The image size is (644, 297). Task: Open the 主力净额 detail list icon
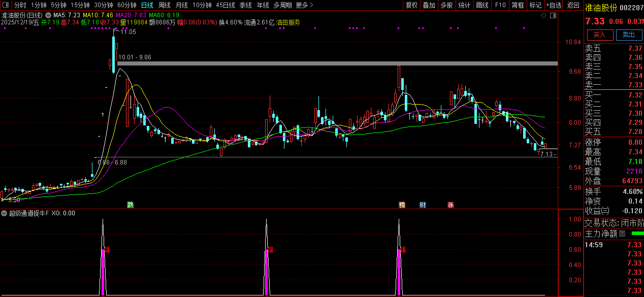click(x=622, y=234)
